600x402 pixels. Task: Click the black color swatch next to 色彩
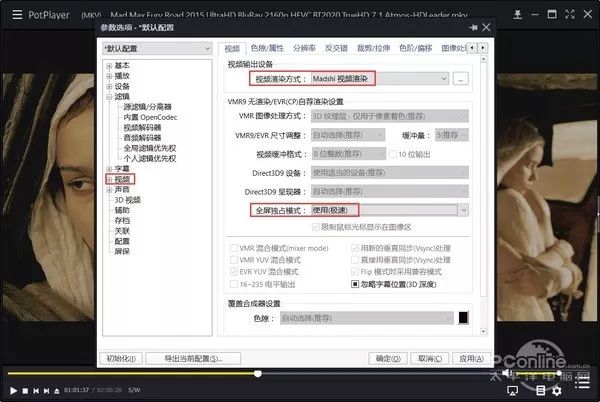click(463, 318)
